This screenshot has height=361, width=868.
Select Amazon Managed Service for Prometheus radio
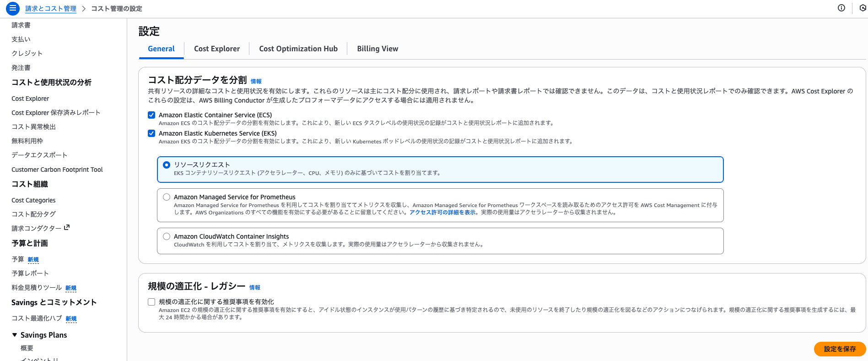[167, 197]
